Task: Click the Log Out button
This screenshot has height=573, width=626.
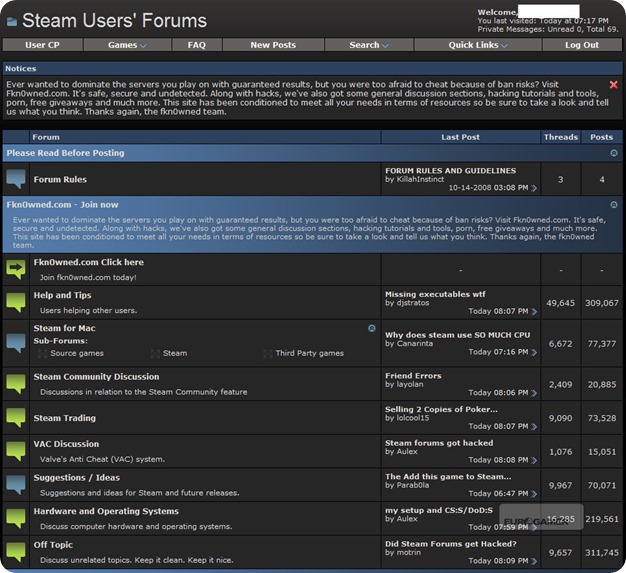Action: coord(582,45)
